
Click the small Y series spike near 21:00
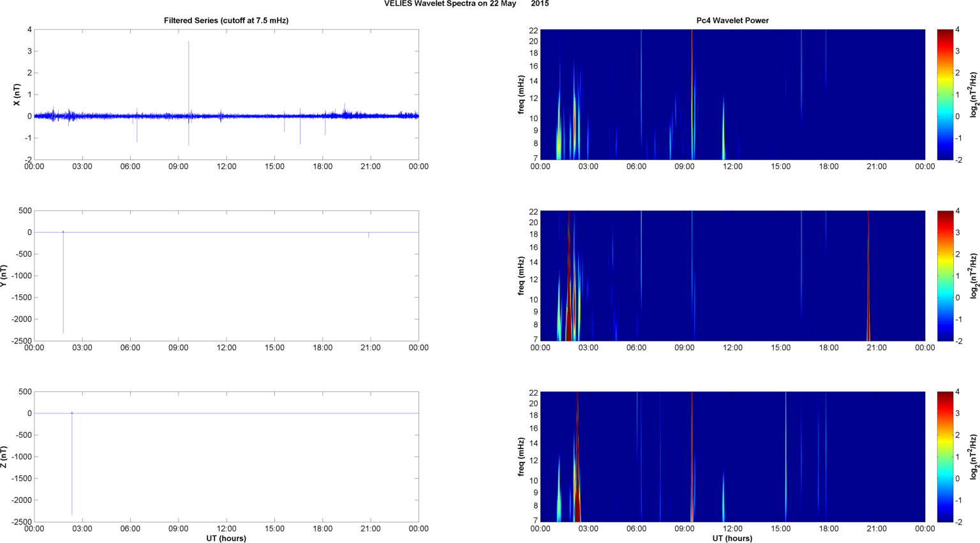(369, 235)
